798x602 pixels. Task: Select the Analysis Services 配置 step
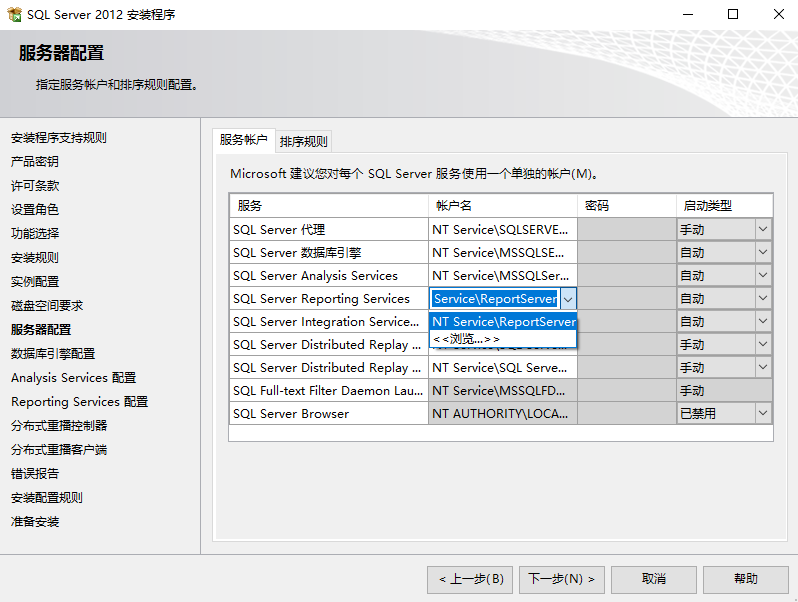tap(73, 378)
